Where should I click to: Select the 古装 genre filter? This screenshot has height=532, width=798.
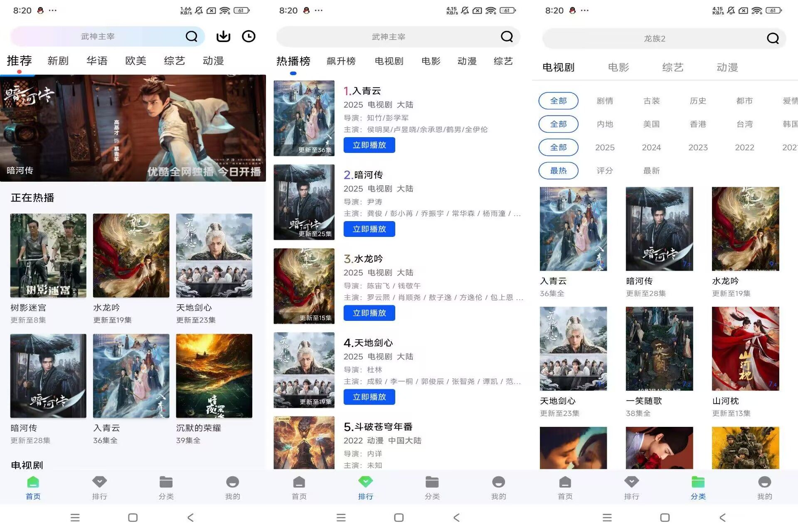(x=651, y=101)
